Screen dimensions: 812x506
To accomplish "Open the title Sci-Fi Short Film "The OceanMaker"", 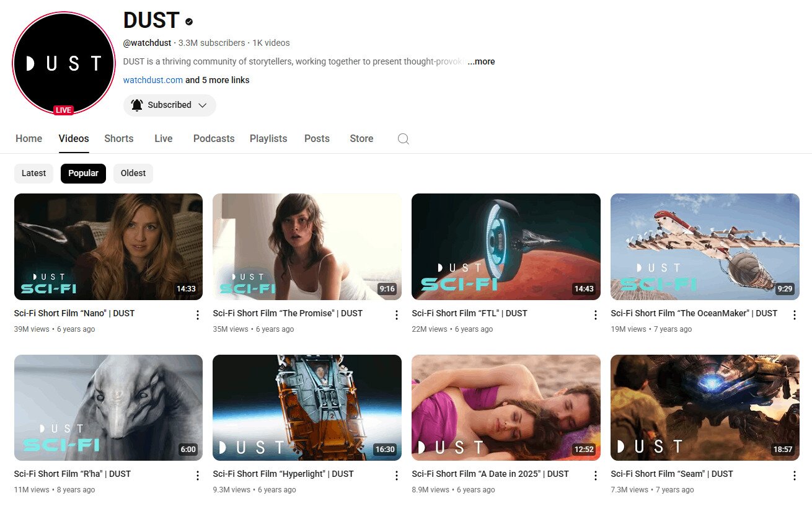I will [x=694, y=313].
